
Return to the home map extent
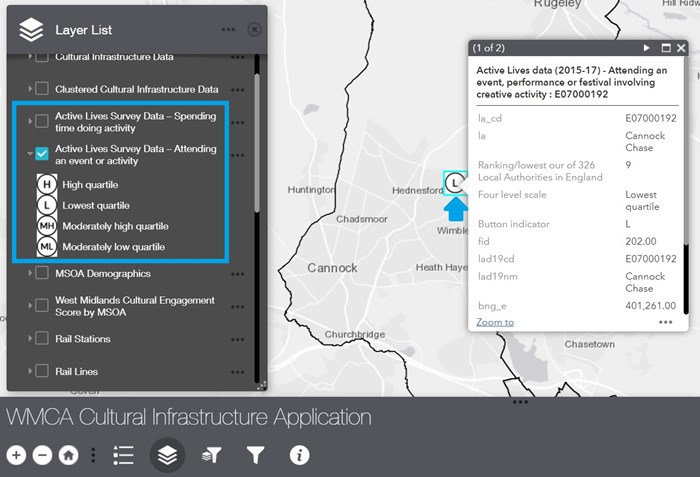(x=68, y=455)
